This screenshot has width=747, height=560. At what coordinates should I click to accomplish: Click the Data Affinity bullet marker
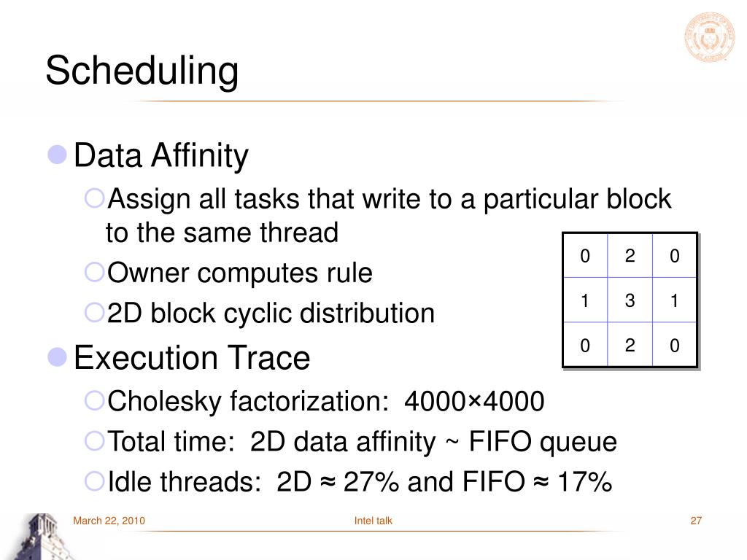[57, 155]
